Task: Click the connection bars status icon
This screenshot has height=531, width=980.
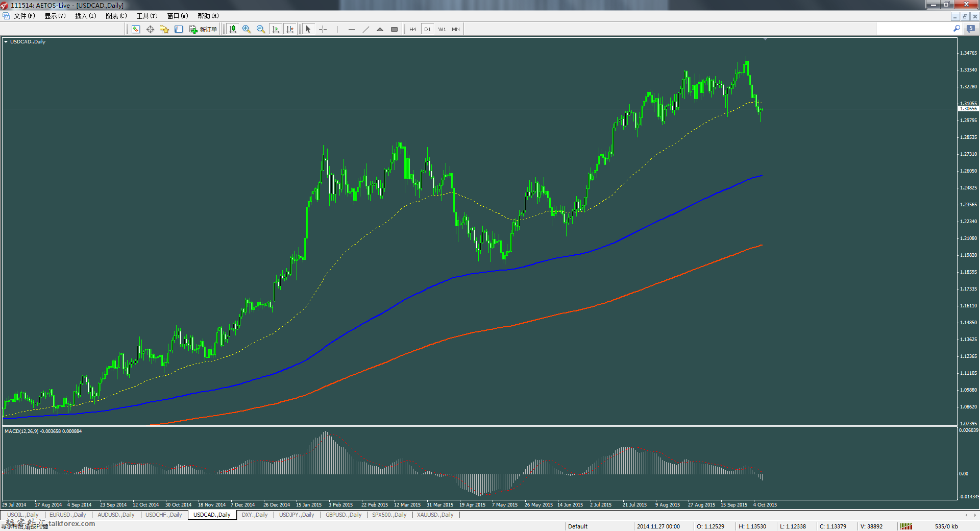Action: [x=906, y=526]
